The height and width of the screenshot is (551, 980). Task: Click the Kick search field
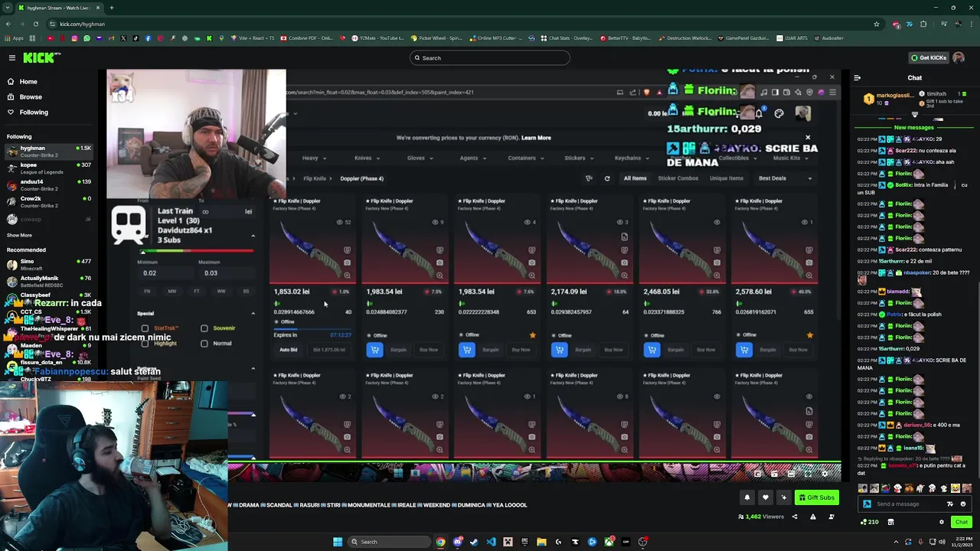tap(490, 57)
